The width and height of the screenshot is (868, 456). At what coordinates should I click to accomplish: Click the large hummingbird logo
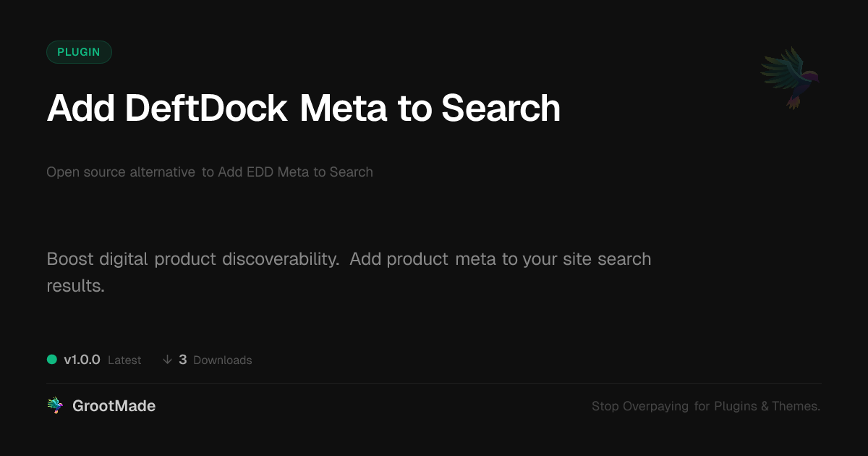[x=791, y=77]
